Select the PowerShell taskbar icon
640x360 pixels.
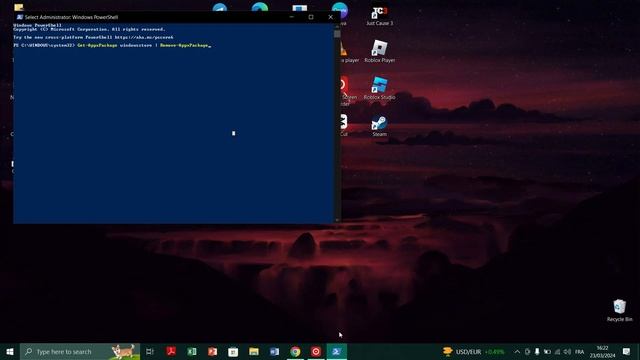point(336,351)
